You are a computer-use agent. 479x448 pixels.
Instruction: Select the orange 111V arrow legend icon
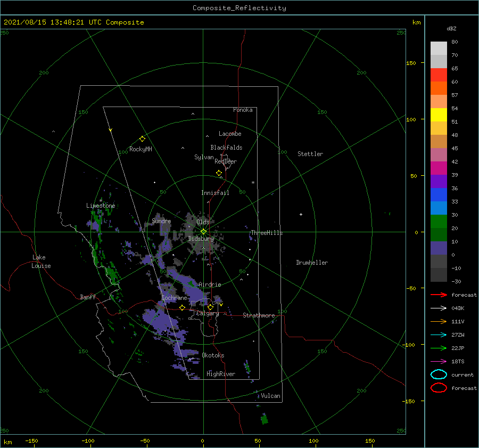point(439,321)
